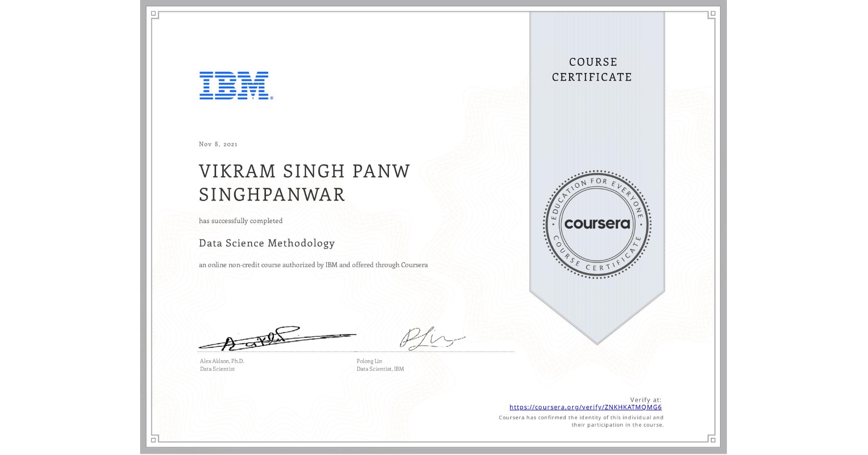Click the Verify at label

coord(645,399)
